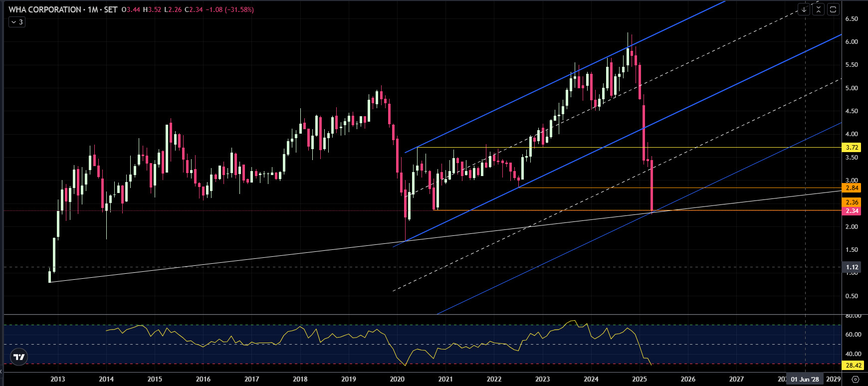Viewport: 868px width, 386px height.
Task: Click the 40.00 RSI scale value
Action: [853, 354]
